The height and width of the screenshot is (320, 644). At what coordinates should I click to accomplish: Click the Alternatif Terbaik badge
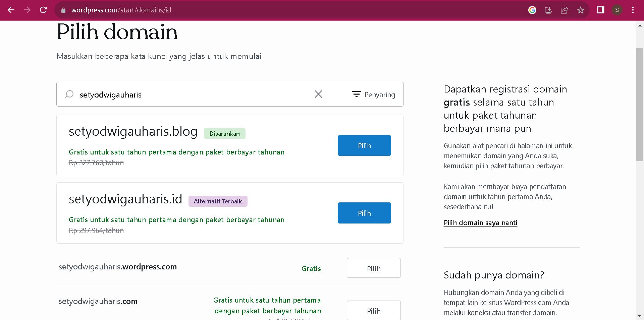[218, 201]
